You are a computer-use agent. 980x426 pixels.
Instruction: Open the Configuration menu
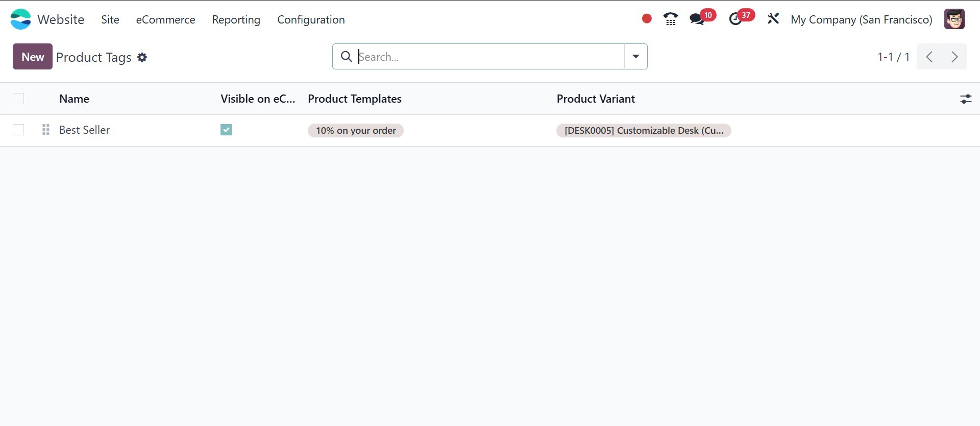pyautogui.click(x=311, y=19)
